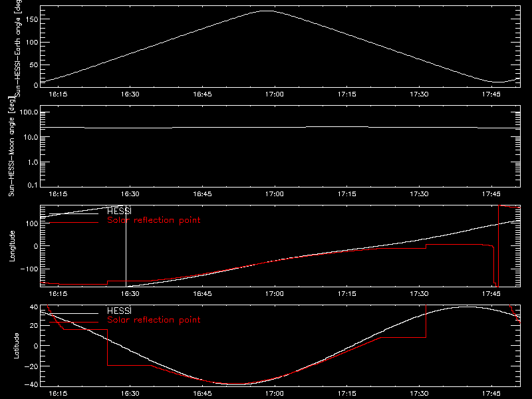532x399 pixels.
Task: Click the Sun-HESSI-Earth angle axis label
Action: click(x=18, y=48)
